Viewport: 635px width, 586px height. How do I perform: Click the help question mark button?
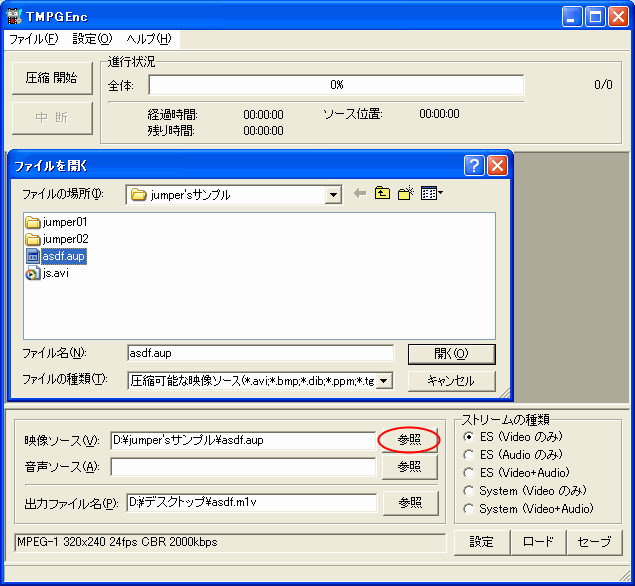tap(475, 166)
